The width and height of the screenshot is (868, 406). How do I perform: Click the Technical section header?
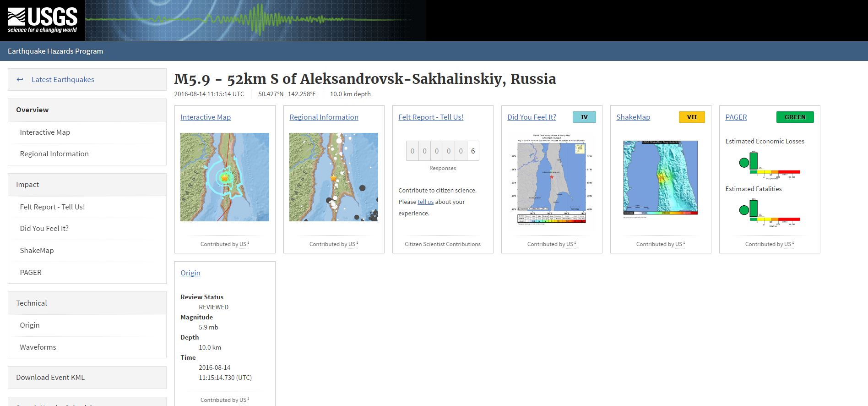(x=32, y=303)
